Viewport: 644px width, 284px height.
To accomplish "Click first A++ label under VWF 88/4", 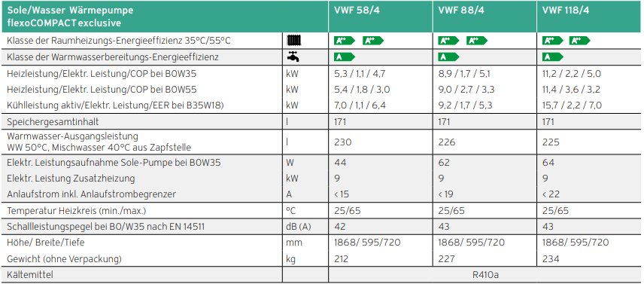I will [449, 40].
